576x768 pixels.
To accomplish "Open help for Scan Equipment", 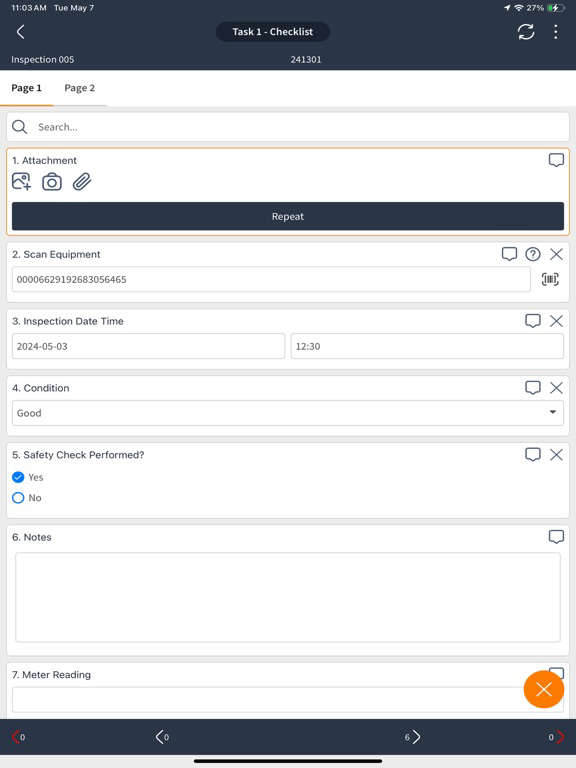I will 533,254.
